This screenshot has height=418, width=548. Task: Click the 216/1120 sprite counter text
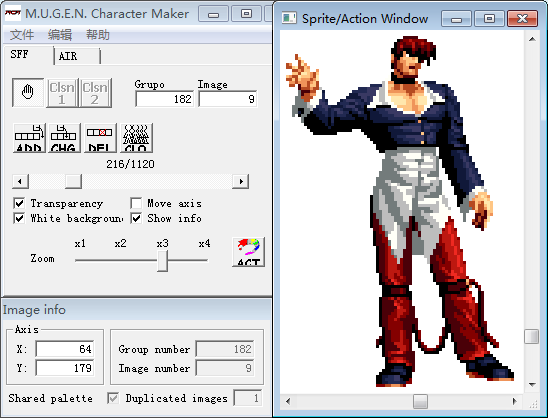point(130,164)
